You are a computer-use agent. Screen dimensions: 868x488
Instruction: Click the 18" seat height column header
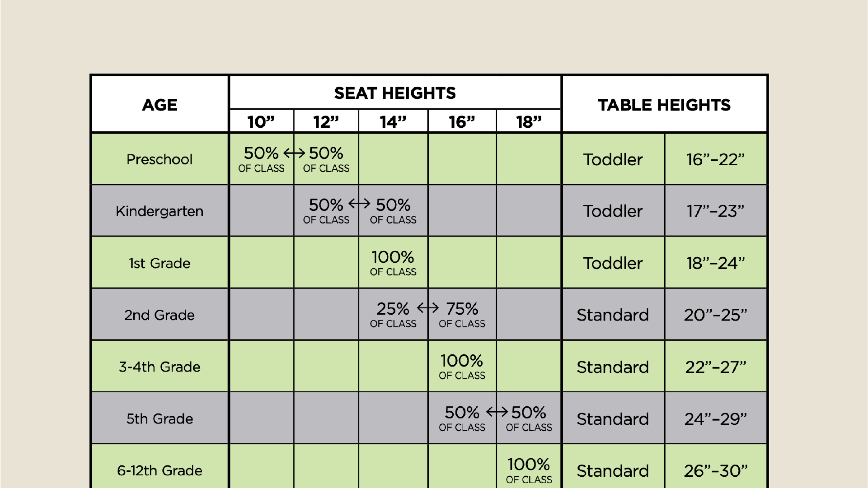[529, 122]
